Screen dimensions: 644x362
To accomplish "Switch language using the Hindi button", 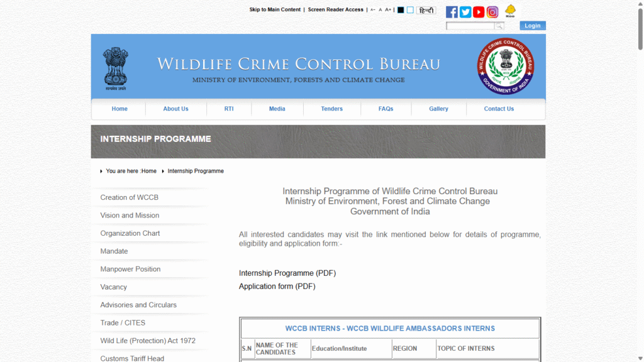I will (426, 10).
